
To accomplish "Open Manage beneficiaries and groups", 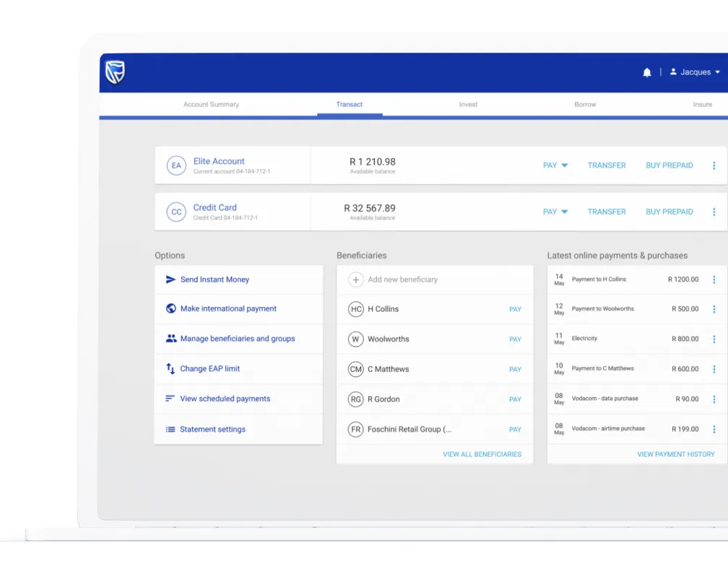I will (238, 339).
